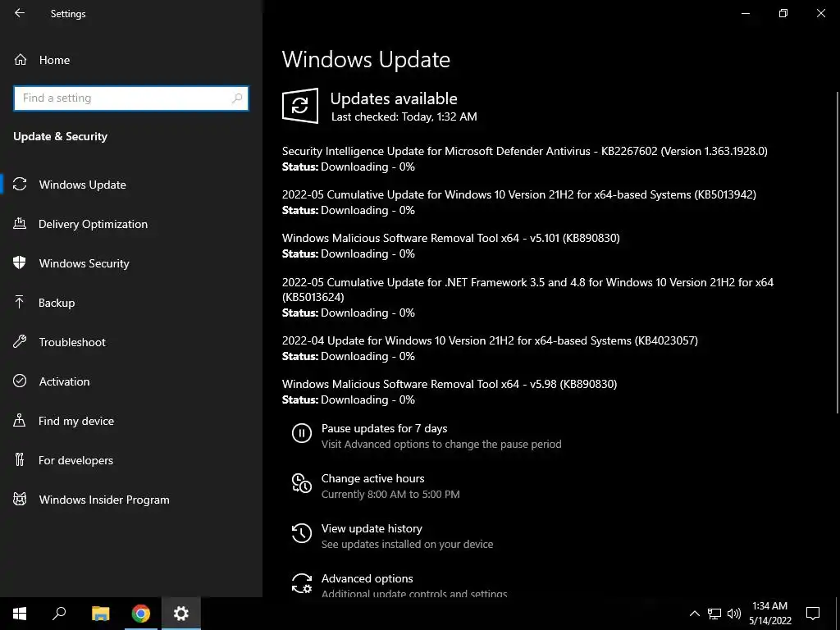Click the Windows Update sync icon in sidebar

tap(20, 185)
